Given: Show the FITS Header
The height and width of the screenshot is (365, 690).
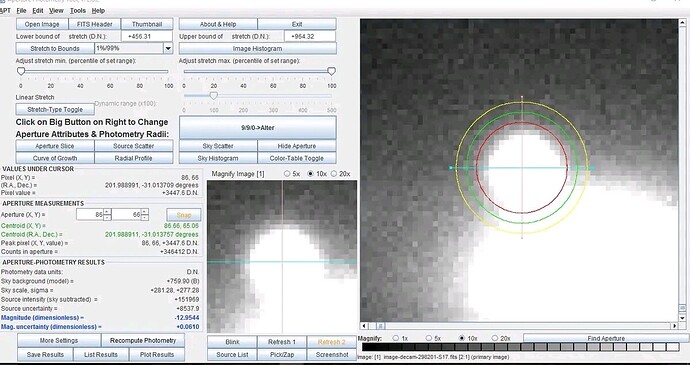Looking at the screenshot, I should click(95, 24).
